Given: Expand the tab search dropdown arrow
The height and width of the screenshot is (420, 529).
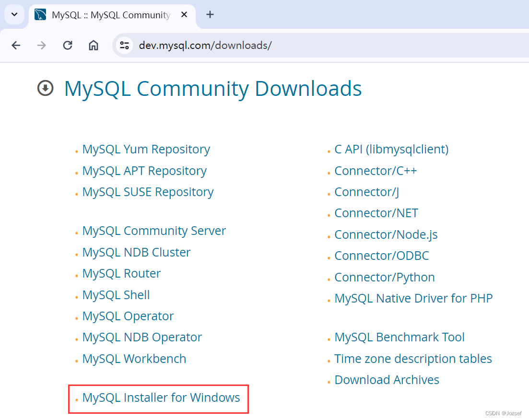Looking at the screenshot, I should [x=14, y=14].
